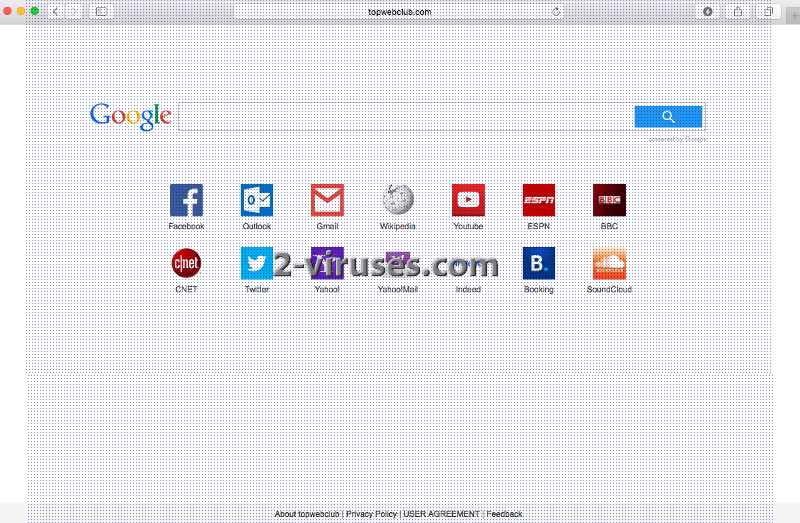Open the USER AGREEMENT link
The image size is (800, 523).
441,514
